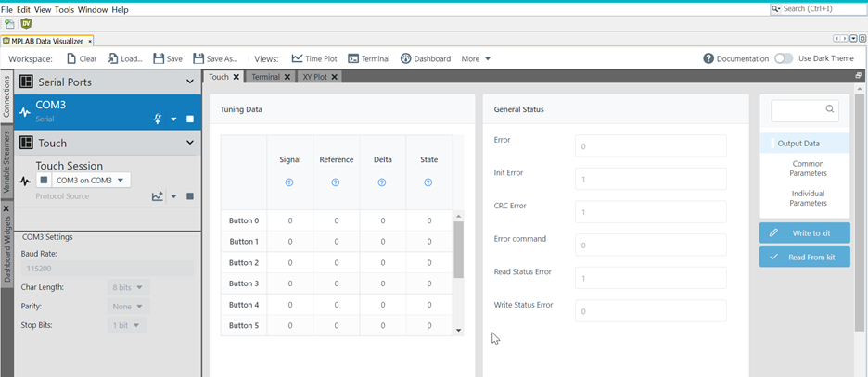Collapse the Touch section chevron

(x=190, y=143)
